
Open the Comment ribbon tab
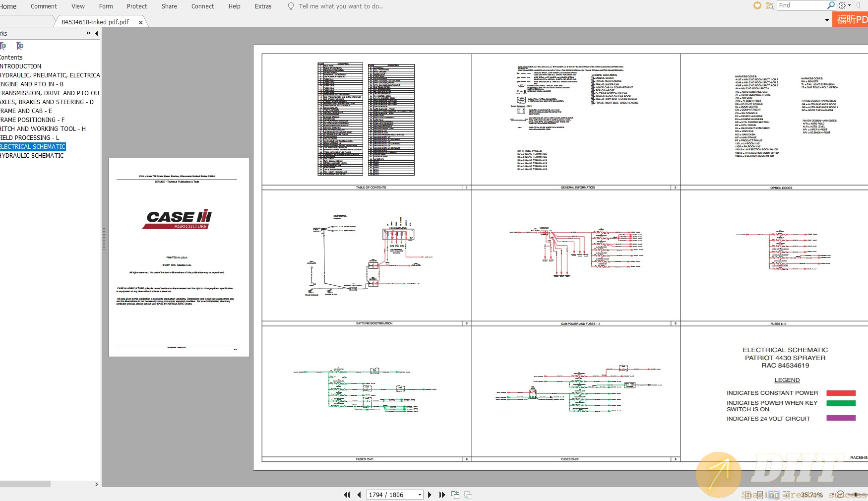[44, 6]
